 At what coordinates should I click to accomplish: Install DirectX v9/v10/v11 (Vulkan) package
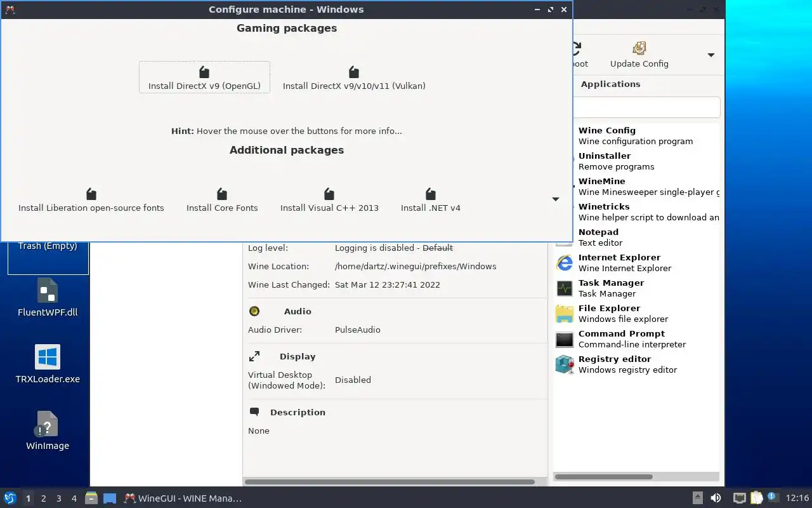354,77
